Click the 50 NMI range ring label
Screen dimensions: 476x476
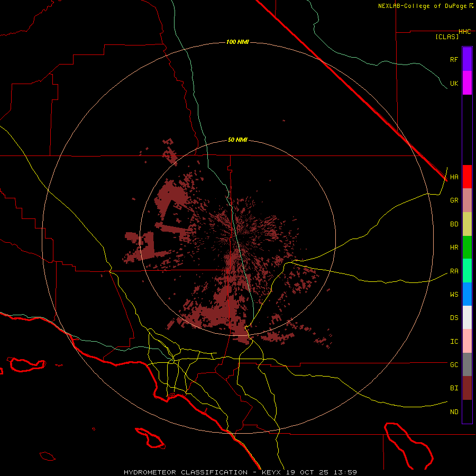click(x=237, y=140)
